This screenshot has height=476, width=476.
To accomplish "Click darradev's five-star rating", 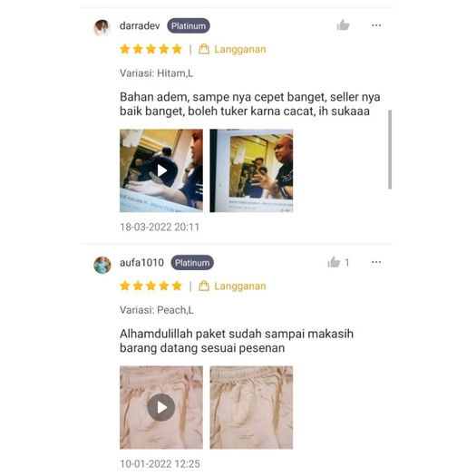I will coord(151,49).
